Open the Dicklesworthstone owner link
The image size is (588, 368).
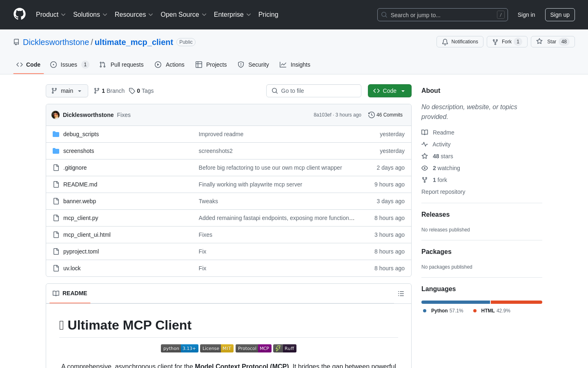point(56,42)
